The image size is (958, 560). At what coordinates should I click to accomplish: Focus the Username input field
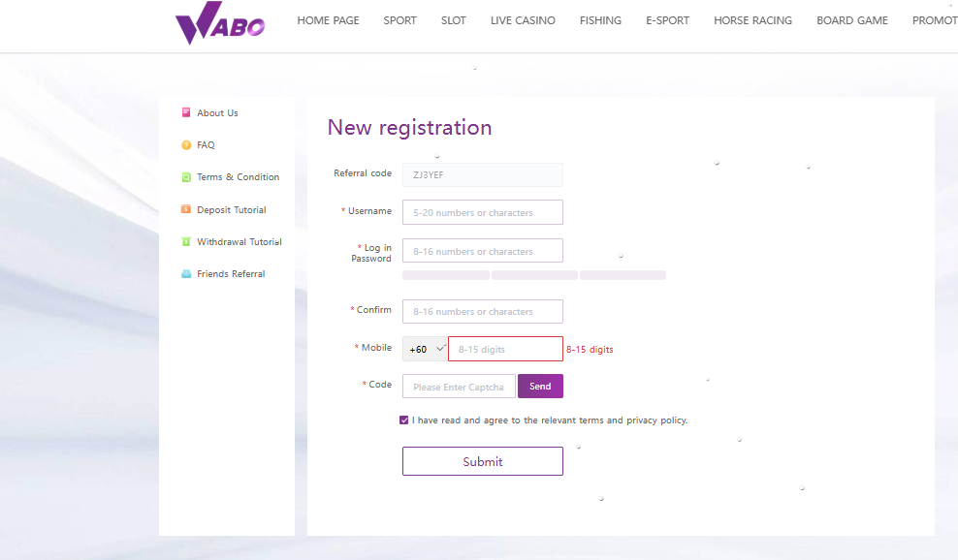(482, 212)
